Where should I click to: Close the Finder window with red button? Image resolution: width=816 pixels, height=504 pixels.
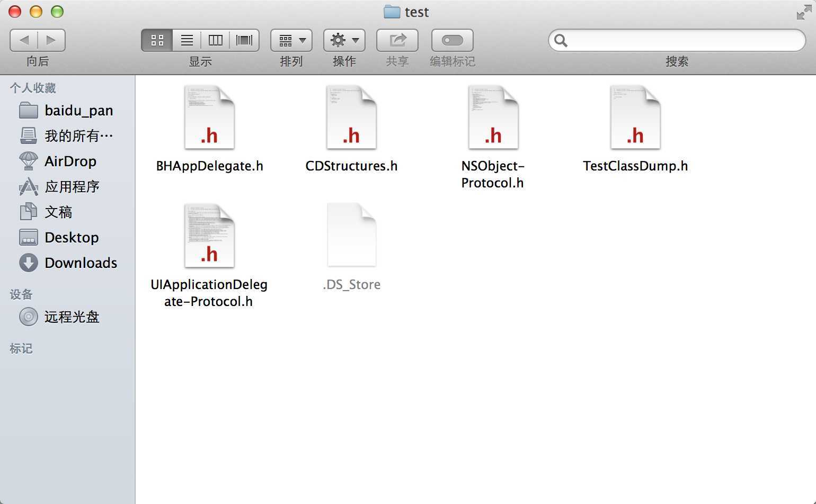(15, 12)
